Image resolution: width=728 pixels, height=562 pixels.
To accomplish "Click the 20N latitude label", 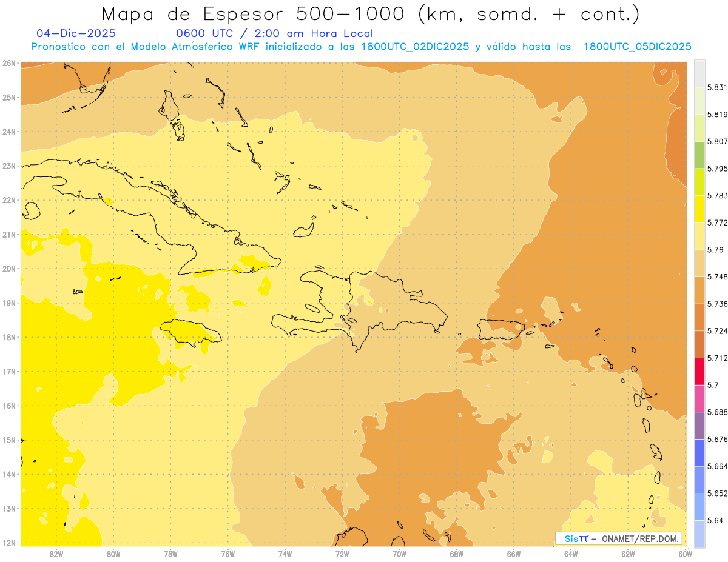I will [8, 269].
